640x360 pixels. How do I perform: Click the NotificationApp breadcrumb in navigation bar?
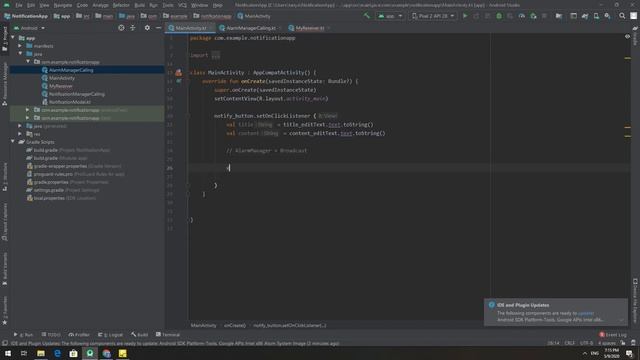click(x=26, y=16)
